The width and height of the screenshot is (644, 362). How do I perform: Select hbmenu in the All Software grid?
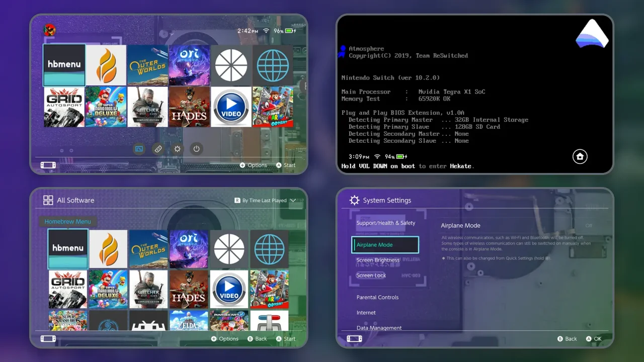pyautogui.click(x=68, y=249)
